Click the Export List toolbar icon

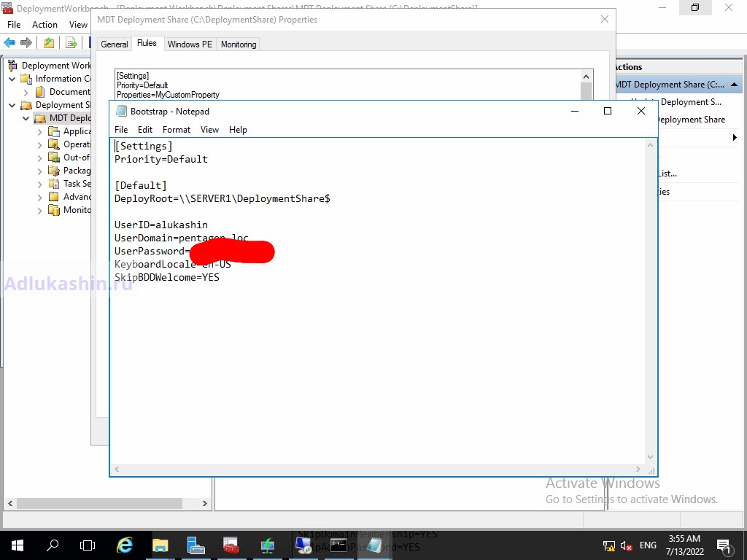[71, 43]
